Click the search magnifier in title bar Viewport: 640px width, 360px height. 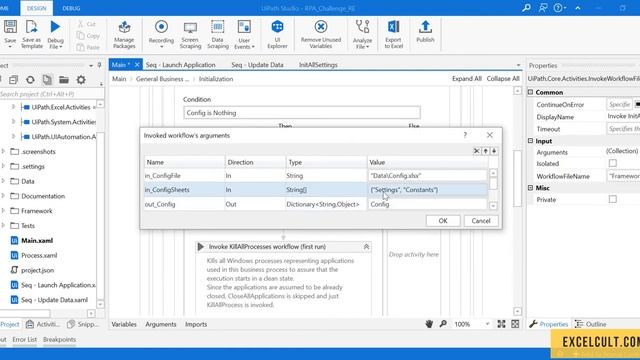coord(527,8)
